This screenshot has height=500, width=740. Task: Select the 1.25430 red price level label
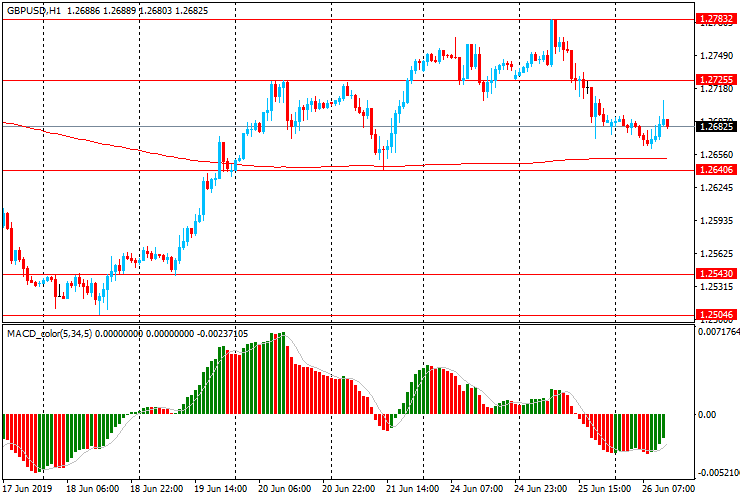[x=716, y=273]
